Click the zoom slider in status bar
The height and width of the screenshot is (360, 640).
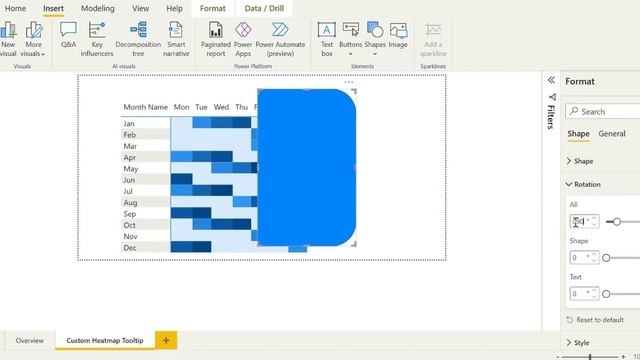coord(590,357)
